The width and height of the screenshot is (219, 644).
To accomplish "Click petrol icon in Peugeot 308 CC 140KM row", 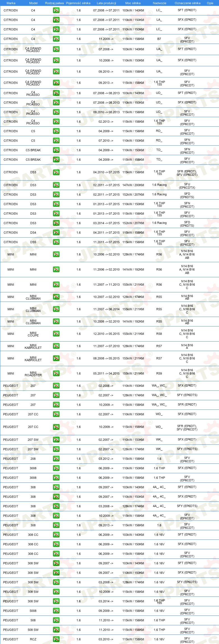I will coord(56,535).
